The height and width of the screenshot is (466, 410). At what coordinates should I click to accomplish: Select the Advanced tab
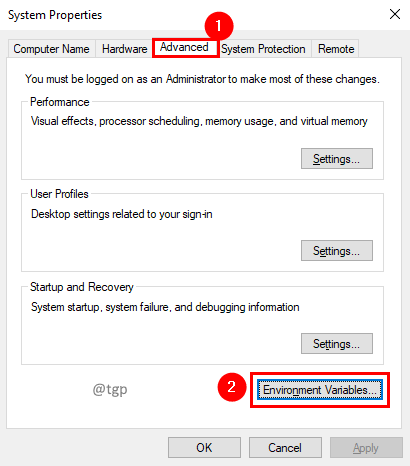pyautogui.click(x=184, y=47)
